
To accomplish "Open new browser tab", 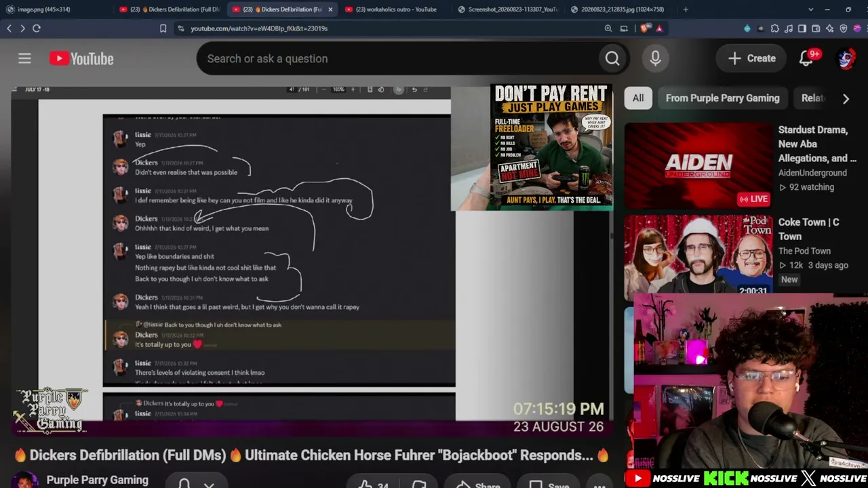I will click(x=686, y=9).
